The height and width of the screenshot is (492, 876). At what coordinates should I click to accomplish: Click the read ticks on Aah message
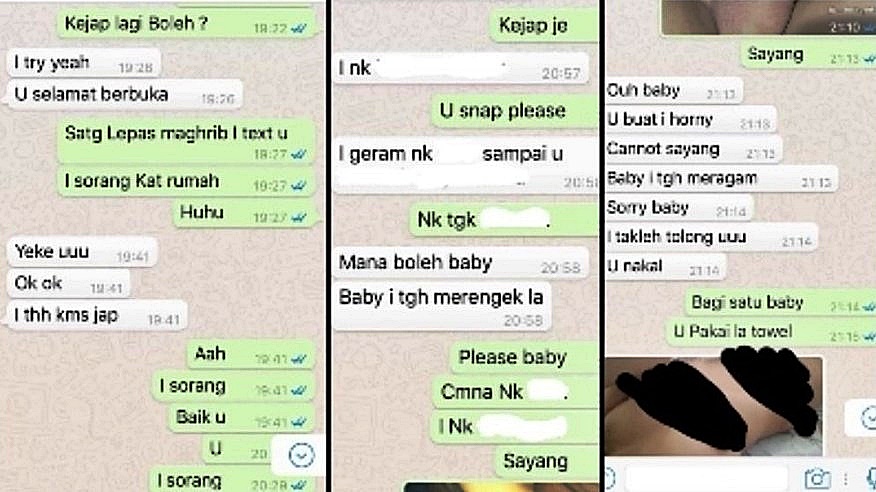299,359
